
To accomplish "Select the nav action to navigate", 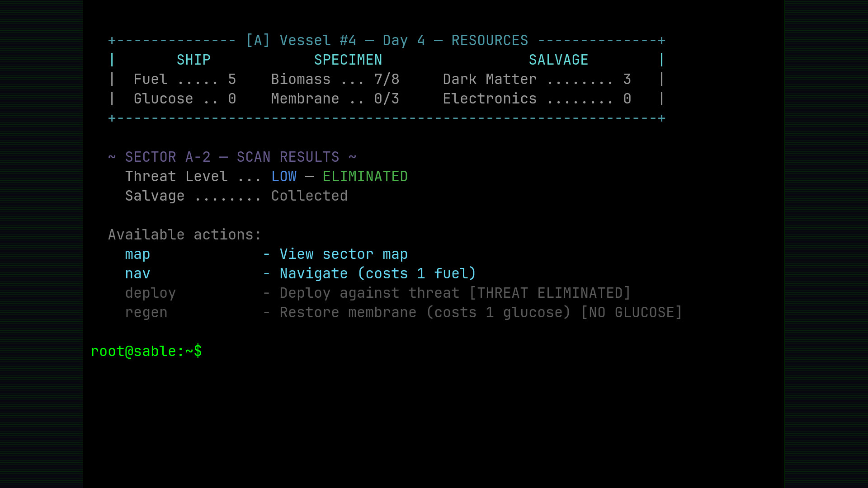I will pos(137,273).
